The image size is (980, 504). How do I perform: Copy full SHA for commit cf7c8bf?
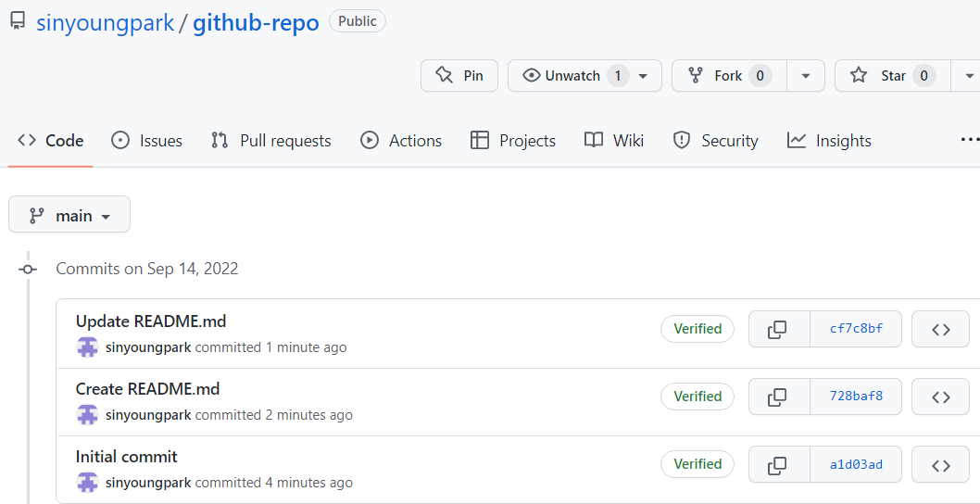(777, 329)
